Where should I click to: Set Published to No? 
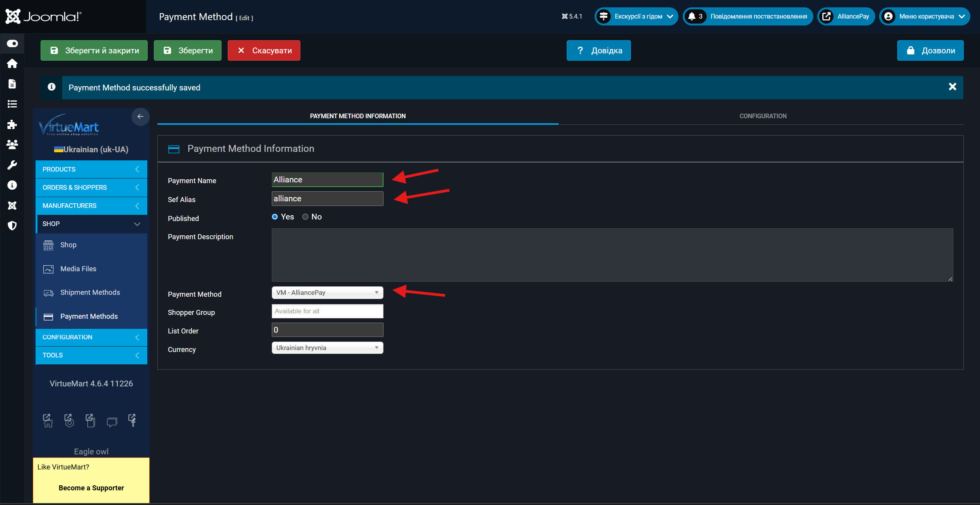click(x=305, y=217)
